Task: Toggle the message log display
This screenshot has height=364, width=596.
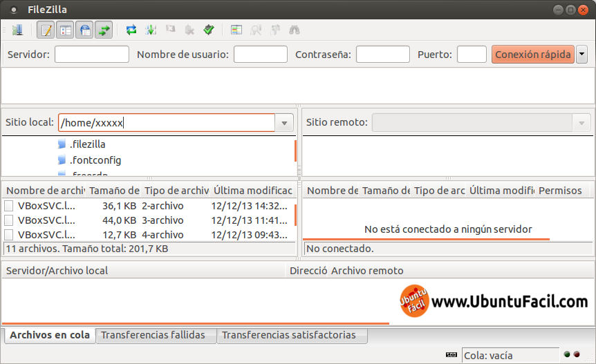Action: (46, 30)
